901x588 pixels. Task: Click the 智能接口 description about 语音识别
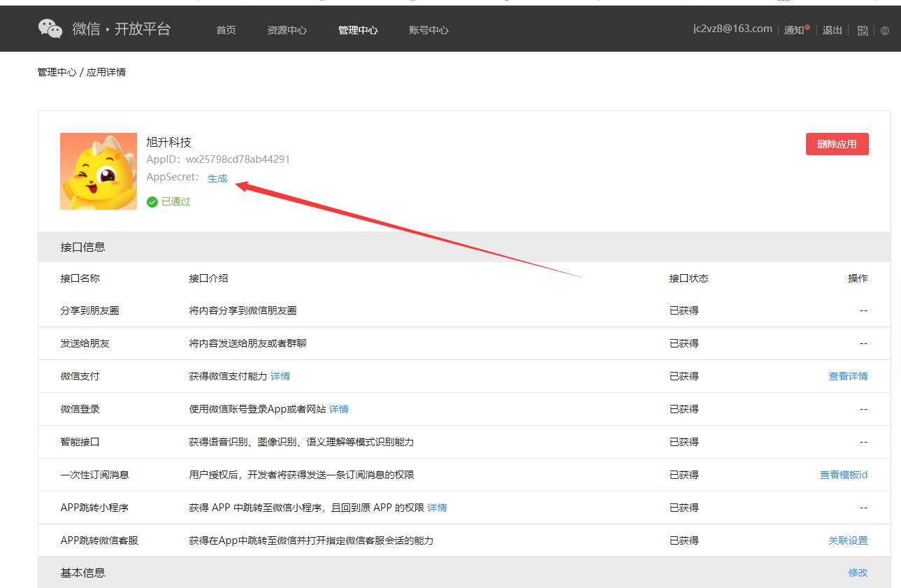pyautogui.click(x=301, y=442)
